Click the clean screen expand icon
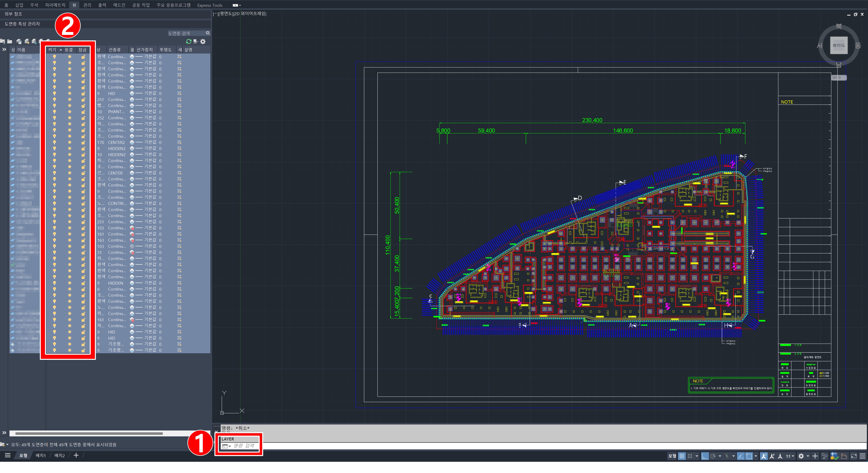The image size is (868, 473). tap(854, 456)
